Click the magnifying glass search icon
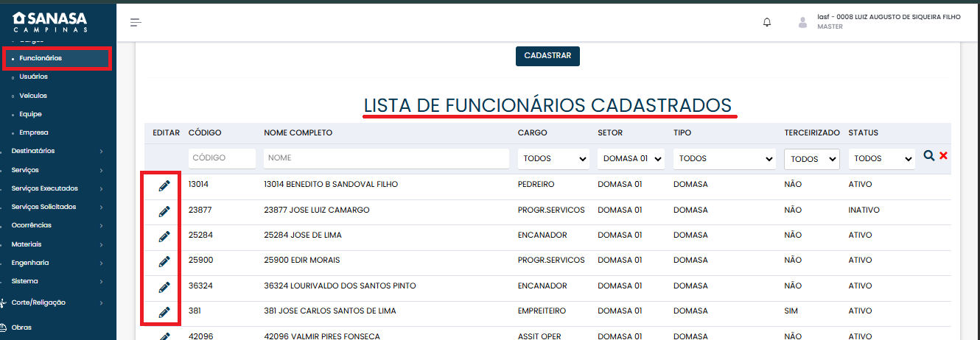Viewport: 980px width, 340px height. 929,156
